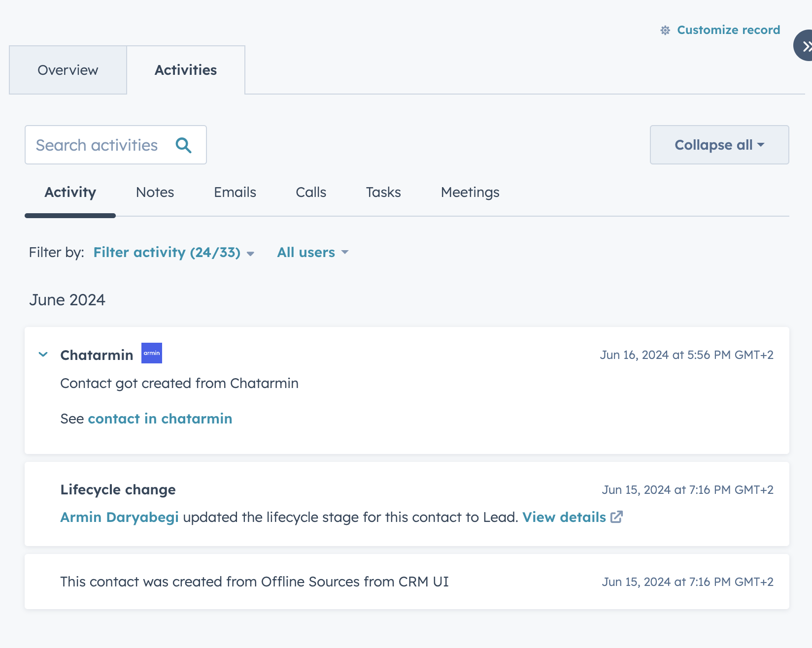The width and height of the screenshot is (812, 648).
Task: Click the Lifecycle change Jun 15 timestamp
Action: (x=688, y=490)
